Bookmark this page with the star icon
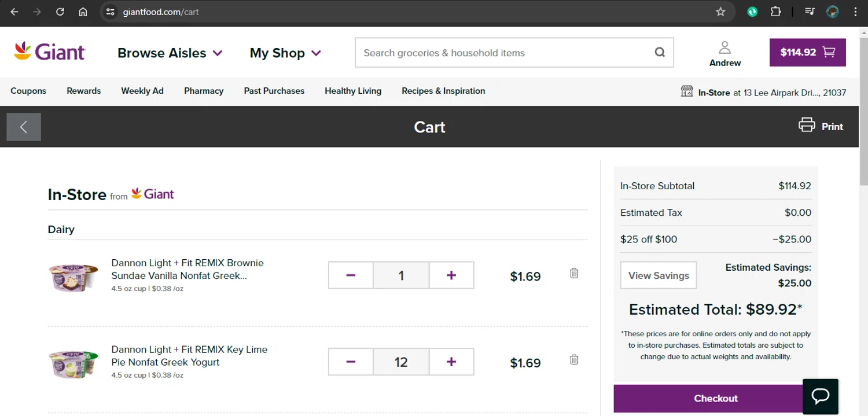Image resolution: width=868 pixels, height=416 pixels. [x=720, y=12]
